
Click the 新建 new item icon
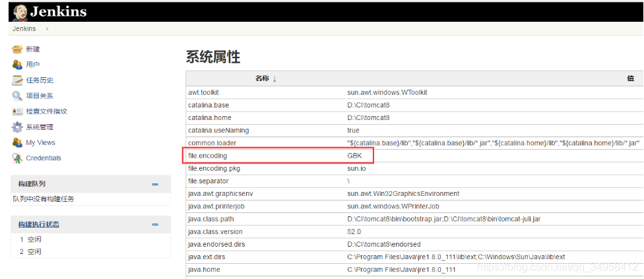[x=17, y=49]
